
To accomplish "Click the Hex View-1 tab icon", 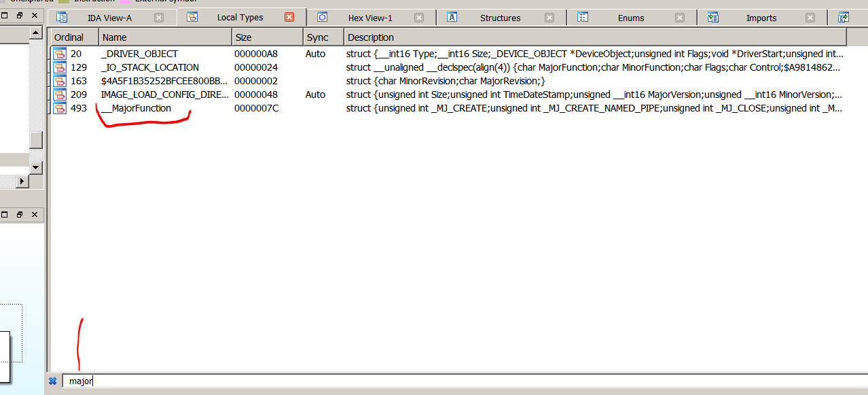I will click(x=323, y=18).
